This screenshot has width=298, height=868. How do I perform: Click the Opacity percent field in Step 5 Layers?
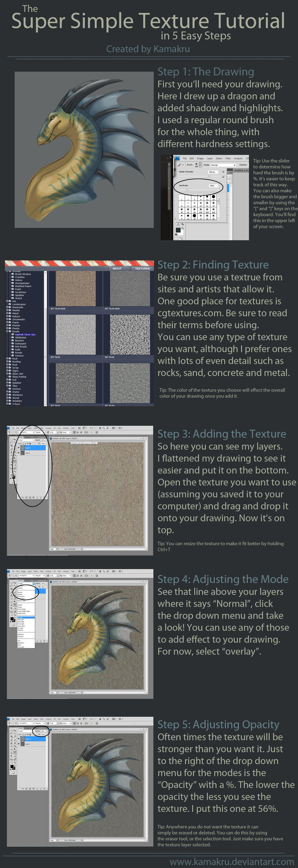point(43,731)
